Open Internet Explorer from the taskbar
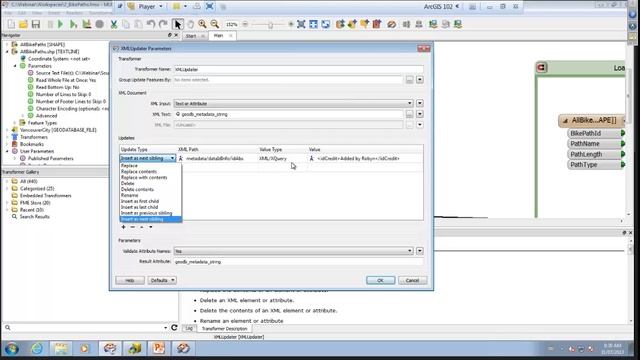 [x=37, y=348]
